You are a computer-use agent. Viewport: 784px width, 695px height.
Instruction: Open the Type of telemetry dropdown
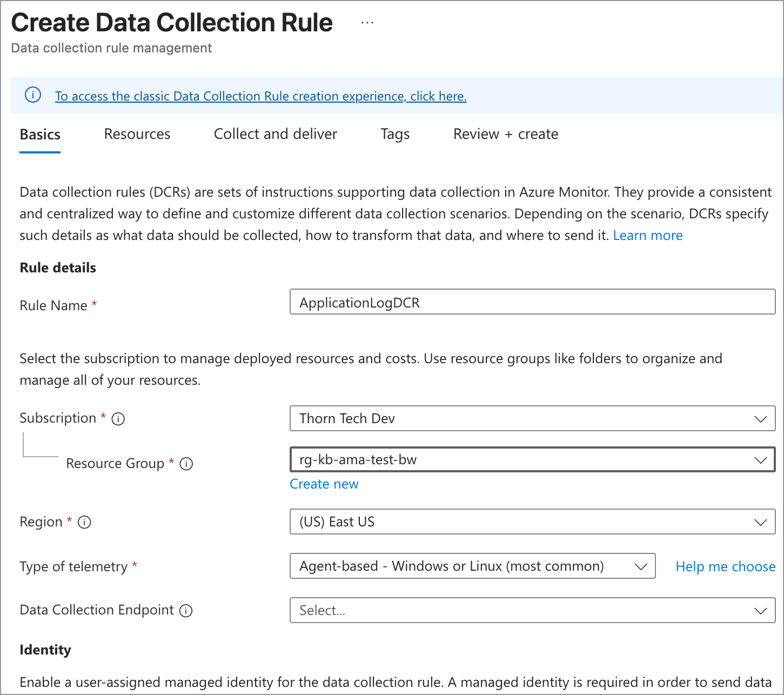(473, 566)
